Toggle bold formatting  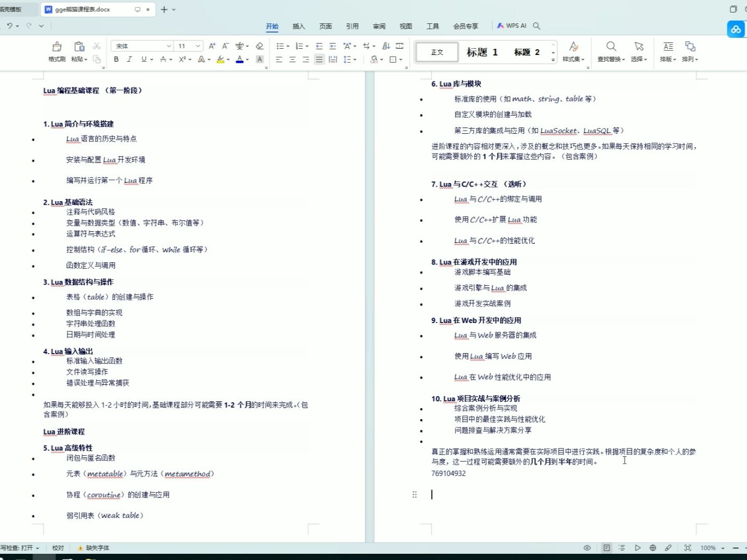[116, 60]
